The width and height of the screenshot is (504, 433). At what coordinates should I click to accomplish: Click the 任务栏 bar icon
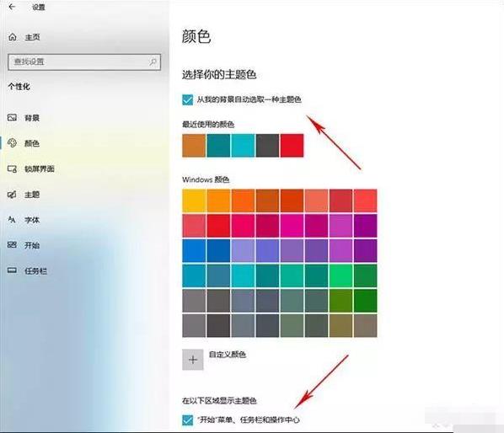pos(12,270)
